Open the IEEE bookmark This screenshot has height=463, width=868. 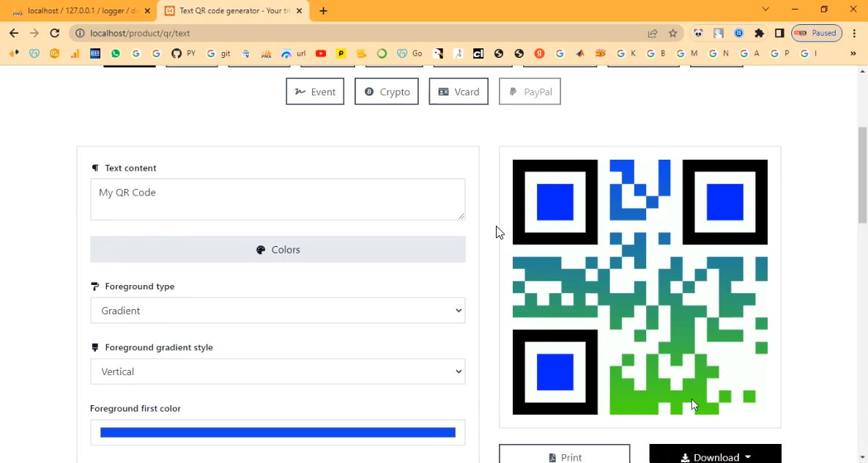click(x=95, y=53)
